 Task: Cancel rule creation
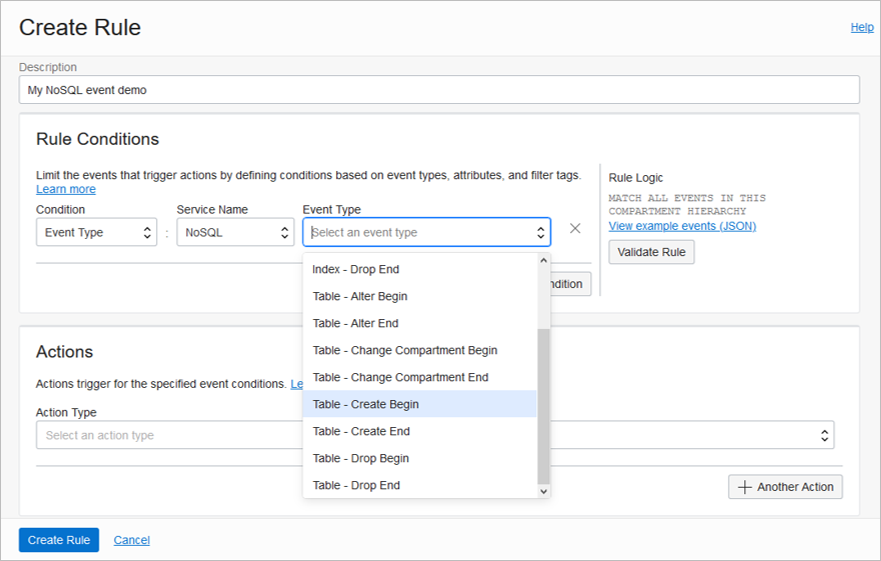click(131, 540)
